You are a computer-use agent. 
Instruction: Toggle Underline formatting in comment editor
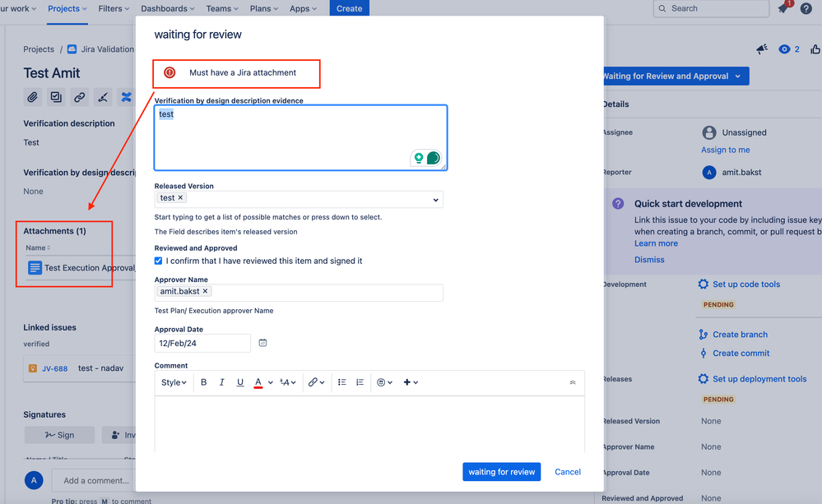point(240,382)
